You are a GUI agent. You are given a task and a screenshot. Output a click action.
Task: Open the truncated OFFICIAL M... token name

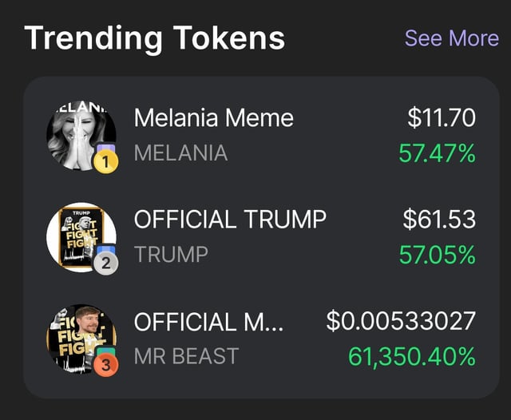pos(208,321)
